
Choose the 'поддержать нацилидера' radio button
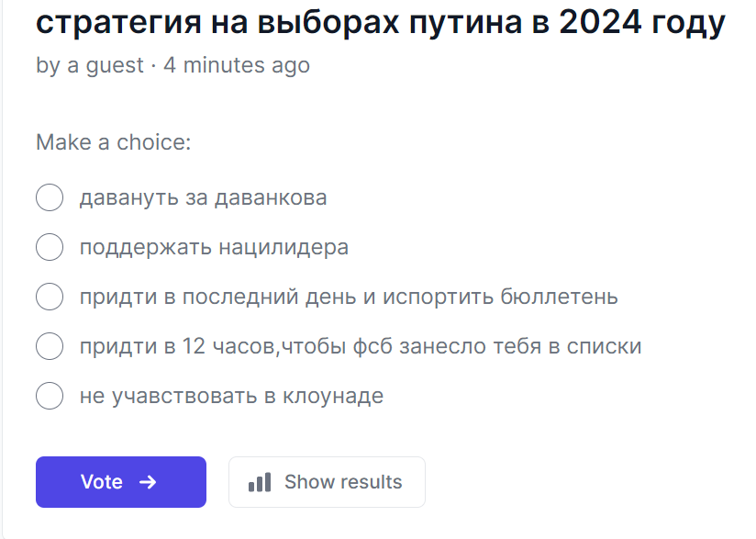(x=50, y=247)
